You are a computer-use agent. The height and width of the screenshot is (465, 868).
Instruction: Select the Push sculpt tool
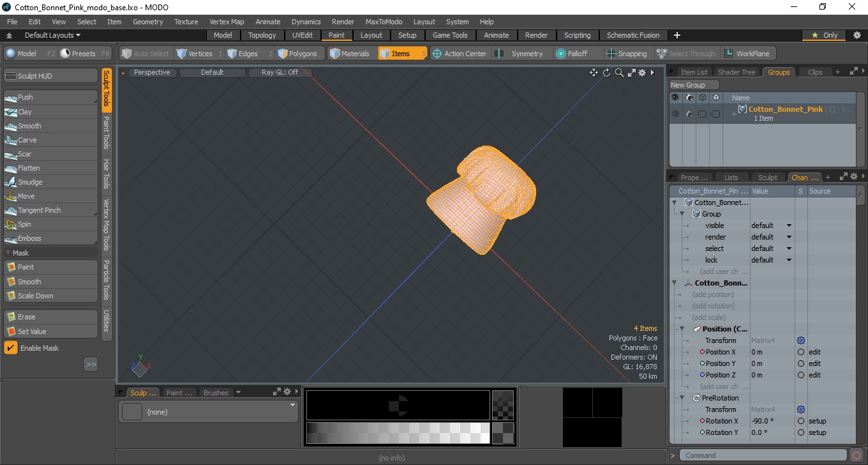click(51, 97)
